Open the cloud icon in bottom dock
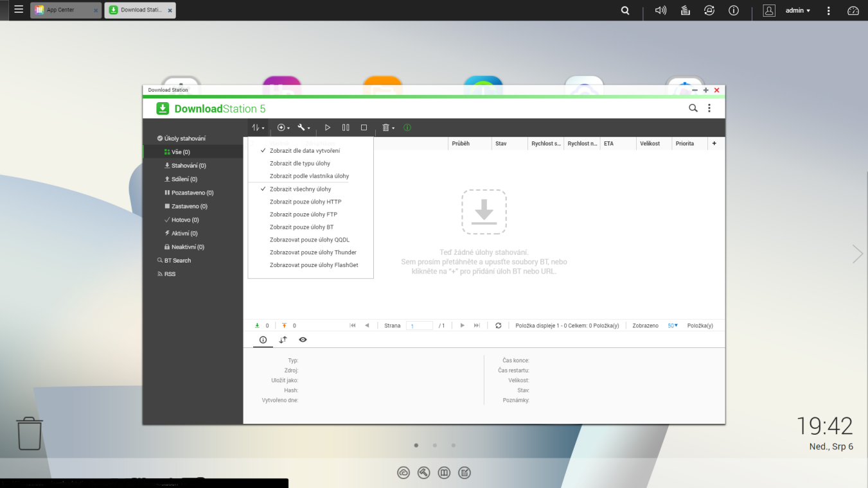The image size is (868, 488). pos(403,473)
